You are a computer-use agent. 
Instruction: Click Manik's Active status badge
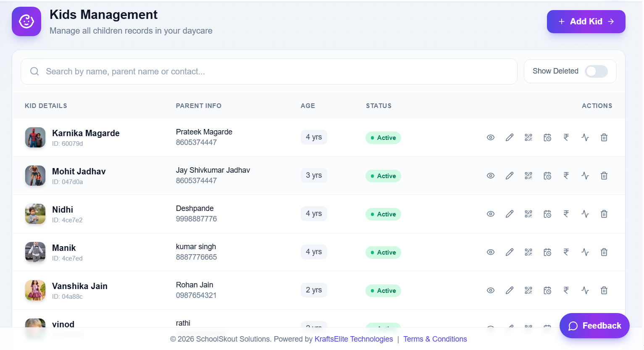pos(383,252)
